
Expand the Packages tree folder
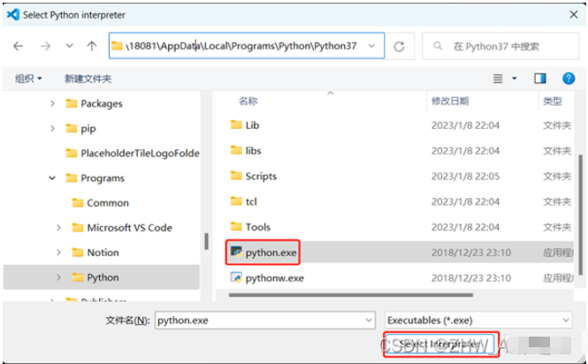coord(52,103)
